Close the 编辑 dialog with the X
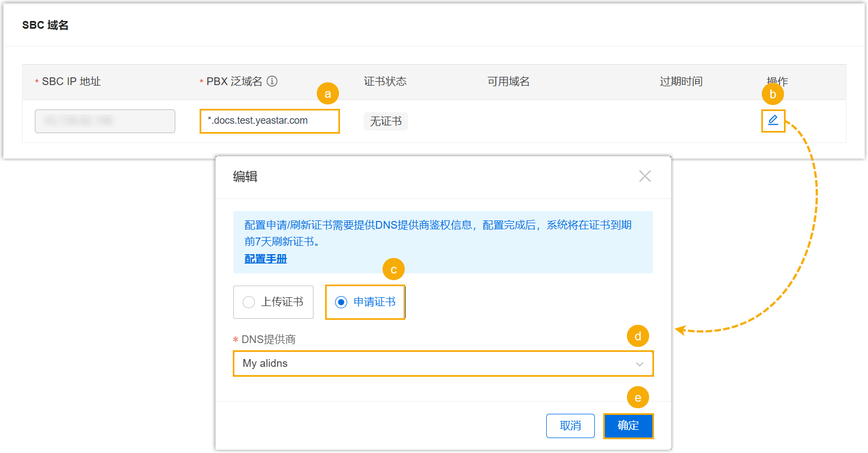The image size is (868, 453). point(645,176)
